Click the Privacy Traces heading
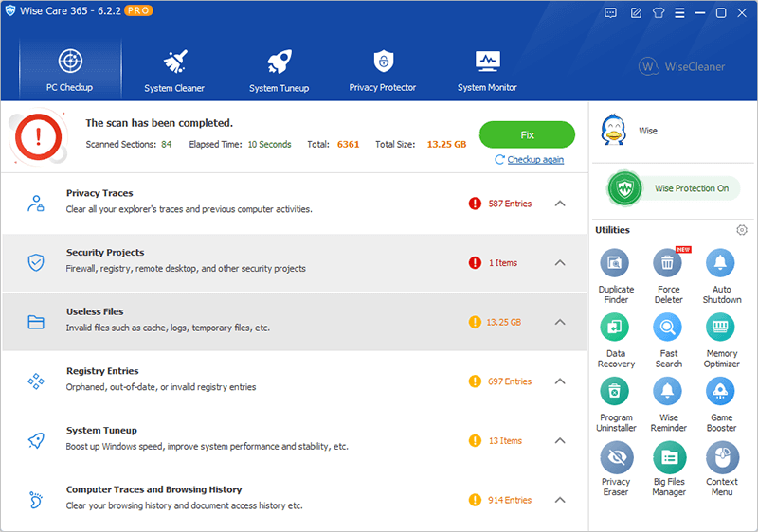The height and width of the screenshot is (532, 758). coord(99,193)
